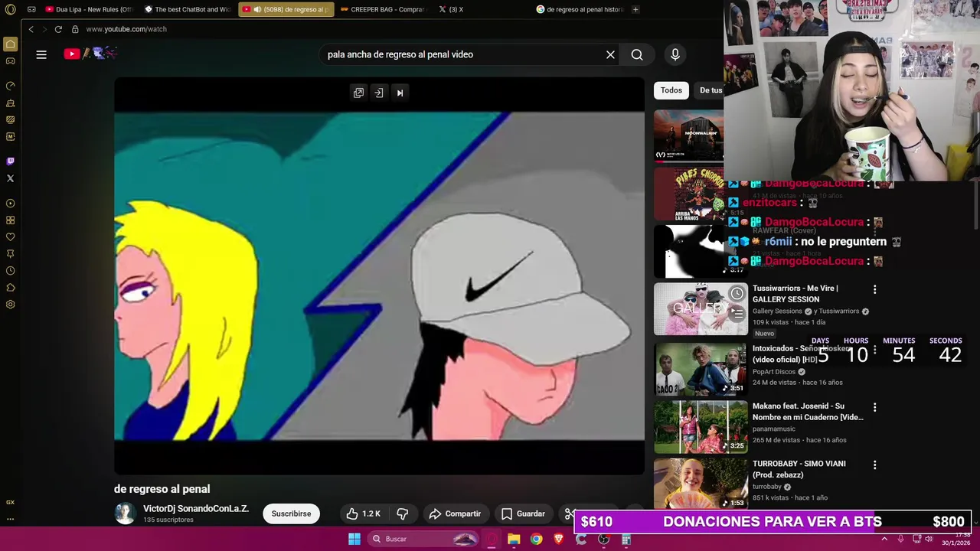980x551 pixels.
Task: Open Pinboards pin icon in sidebar
Action: click(x=10, y=253)
